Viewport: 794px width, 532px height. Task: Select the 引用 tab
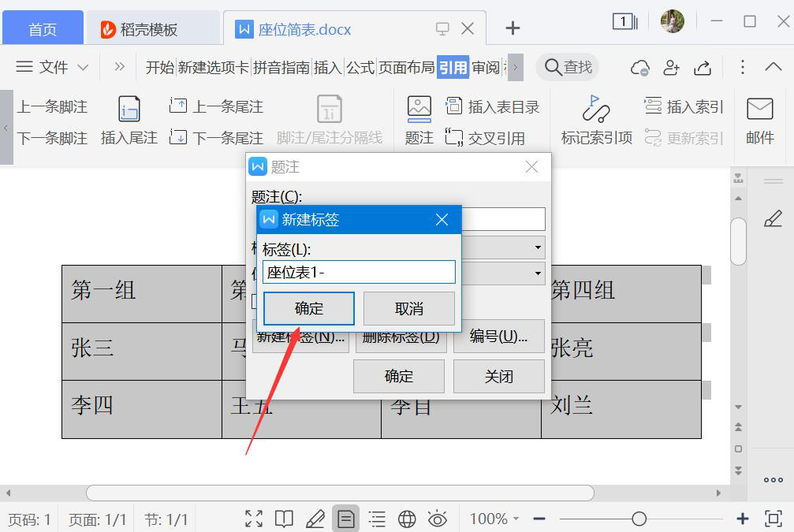[453, 67]
